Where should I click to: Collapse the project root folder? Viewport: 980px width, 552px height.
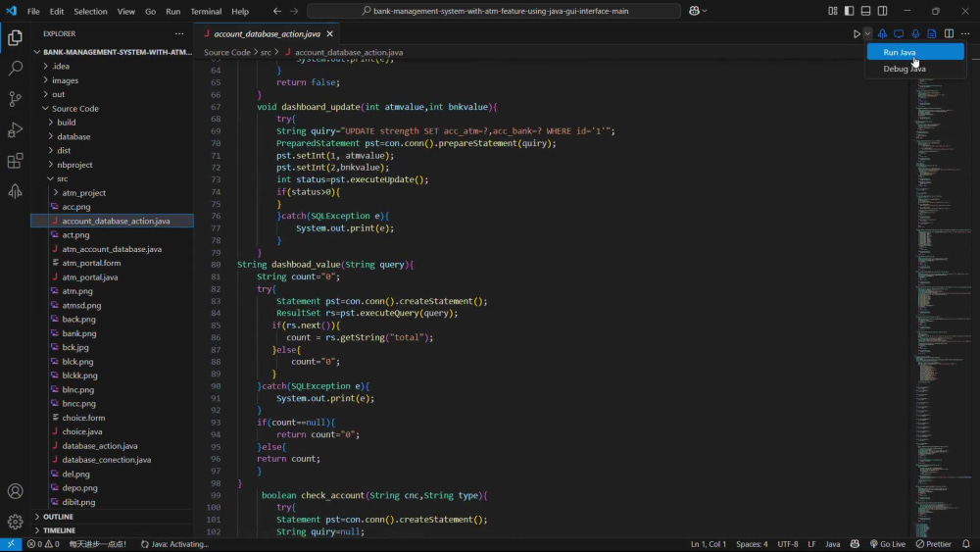coord(113,52)
